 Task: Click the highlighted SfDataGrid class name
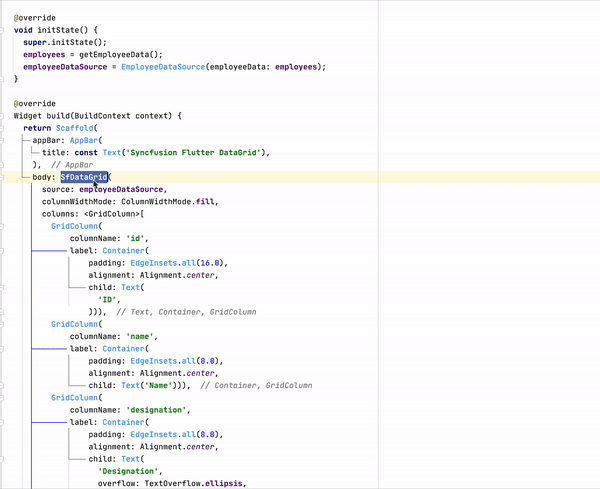click(x=84, y=177)
